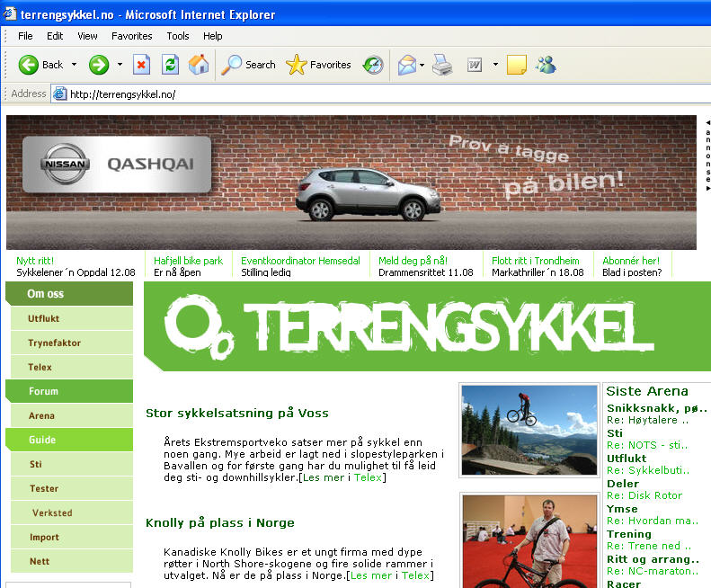This screenshot has width=711, height=588.
Task: Open the History clock icon
Action: click(373, 65)
